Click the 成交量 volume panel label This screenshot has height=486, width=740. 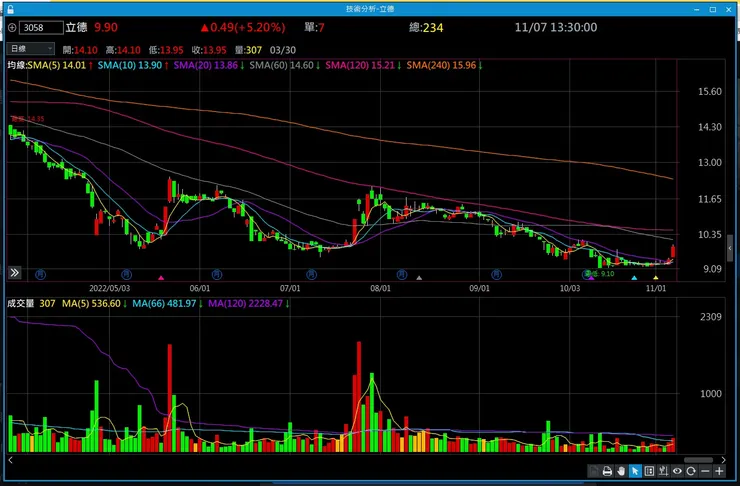click(x=21, y=303)
